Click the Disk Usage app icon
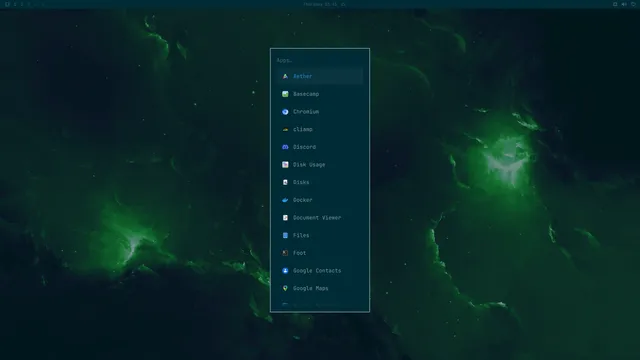The height and width of the screenshot is (360, 640). click(285, 164)
